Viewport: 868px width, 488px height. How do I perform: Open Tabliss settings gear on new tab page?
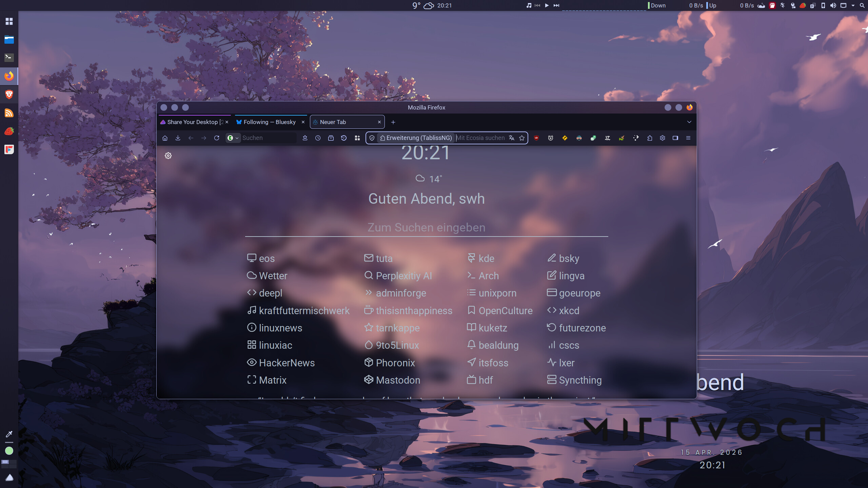pyautogui.click(x=168, y=156)
